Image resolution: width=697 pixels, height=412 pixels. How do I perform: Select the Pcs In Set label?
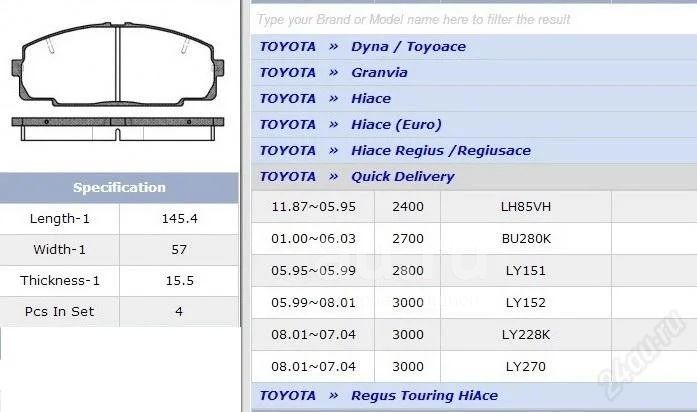pyautogui.click(x=60, y=312)
